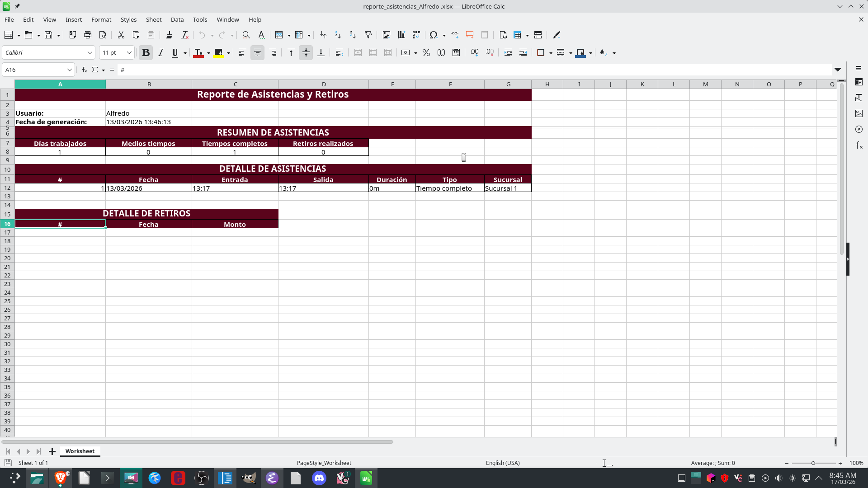The image size is (868, 488).
Task: Click the zoom slider in status bar
Action: pos(813,463)
